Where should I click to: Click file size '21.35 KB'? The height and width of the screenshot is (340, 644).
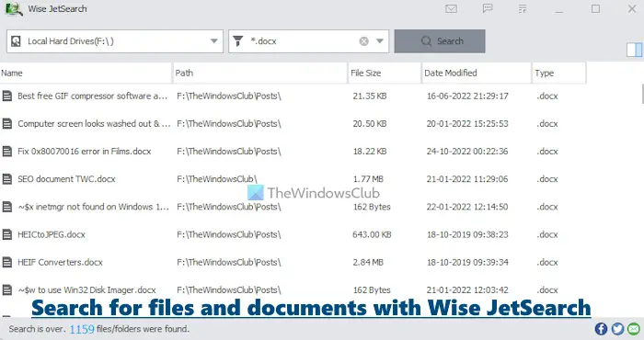[x=370, y=96]
